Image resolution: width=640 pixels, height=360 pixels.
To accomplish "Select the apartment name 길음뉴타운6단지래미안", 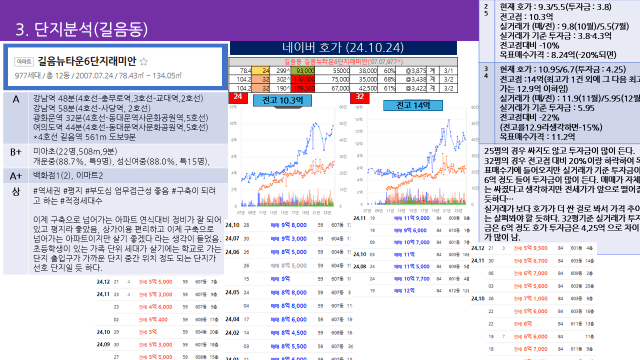I will coord(87,61).
